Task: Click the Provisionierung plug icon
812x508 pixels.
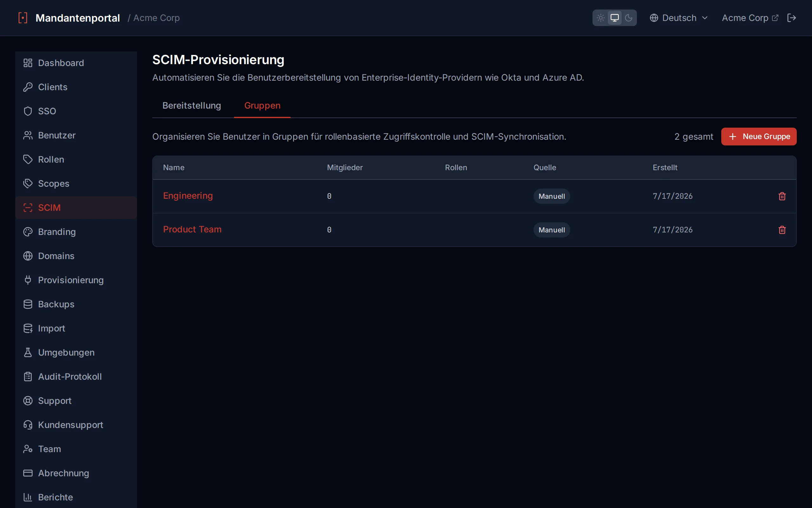Action: (x=28, y=280)
